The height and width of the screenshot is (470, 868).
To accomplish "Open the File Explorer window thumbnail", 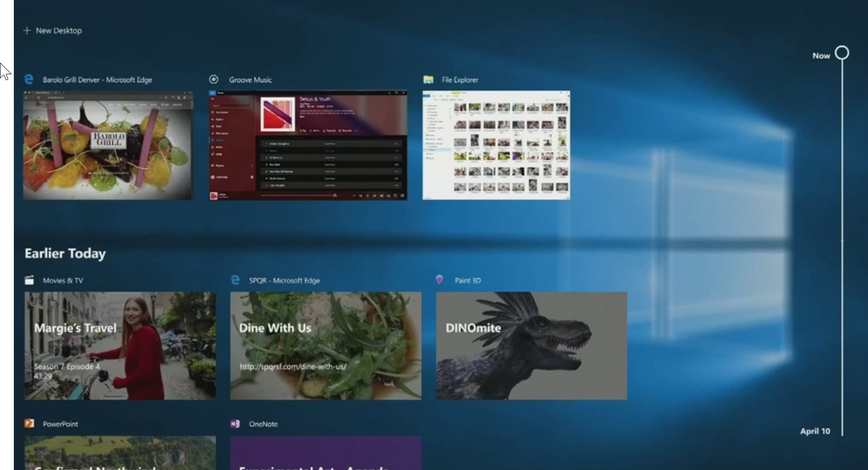I will click(496, 145).
